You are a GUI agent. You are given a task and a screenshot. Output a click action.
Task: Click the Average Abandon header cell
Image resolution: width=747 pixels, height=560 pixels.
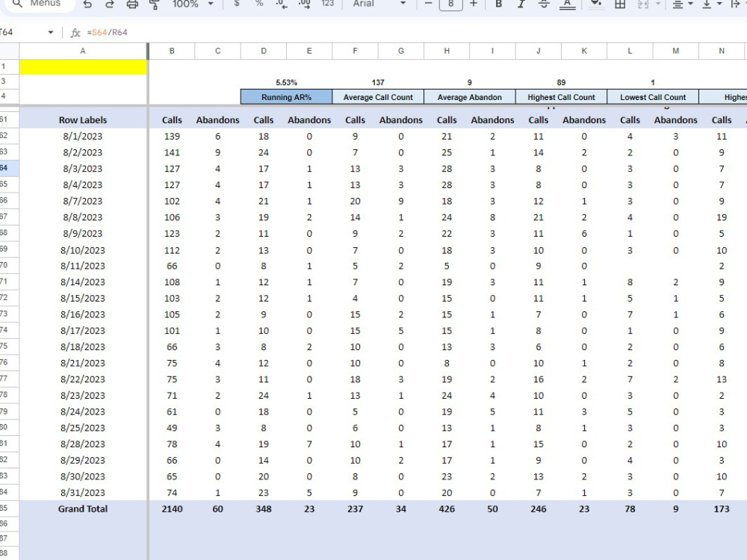tap(469, 97)
